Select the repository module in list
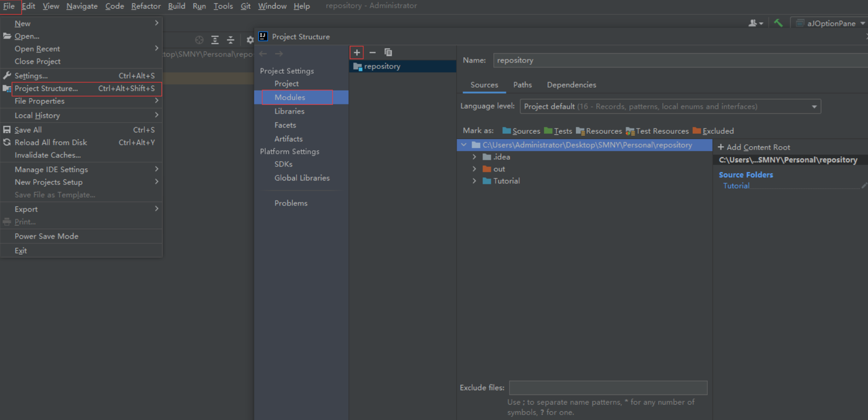This screenshot has width=868, height=420. (402, 66)
